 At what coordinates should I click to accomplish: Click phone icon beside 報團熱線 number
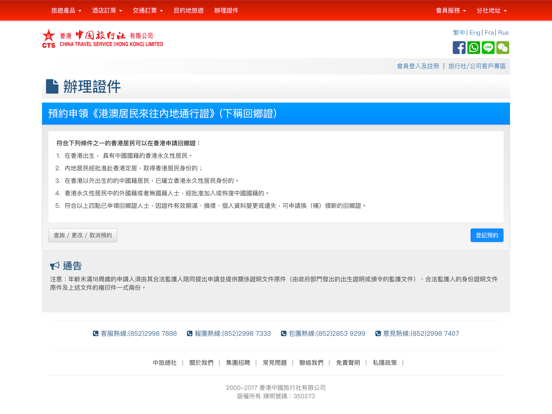(x=189, y=333)
